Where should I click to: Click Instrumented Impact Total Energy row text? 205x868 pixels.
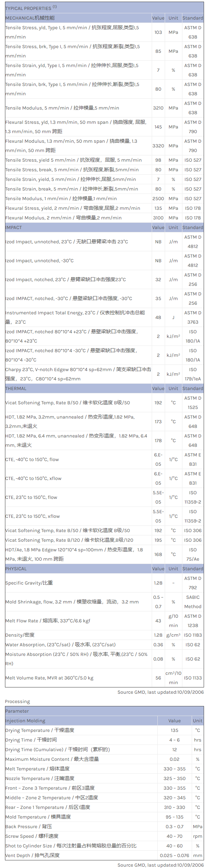click(75, 317)
